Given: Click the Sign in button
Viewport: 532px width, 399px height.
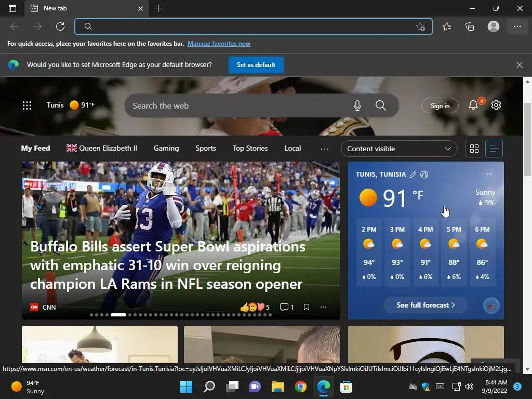Looking at the screenshot, I should (x=440, y=105).
